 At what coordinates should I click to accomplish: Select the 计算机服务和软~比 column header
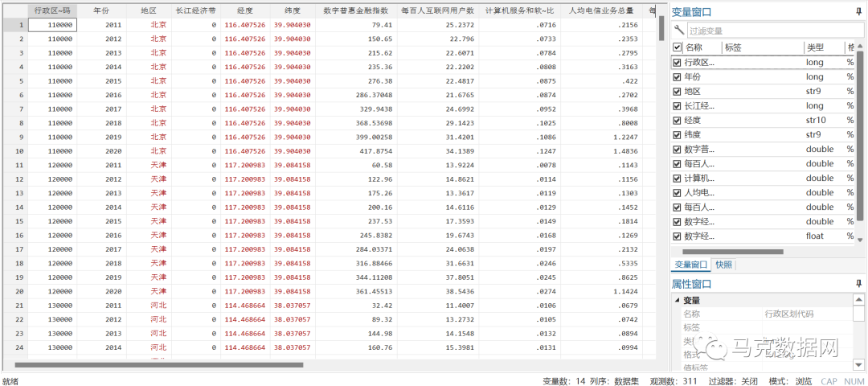(x=519, y=10)
